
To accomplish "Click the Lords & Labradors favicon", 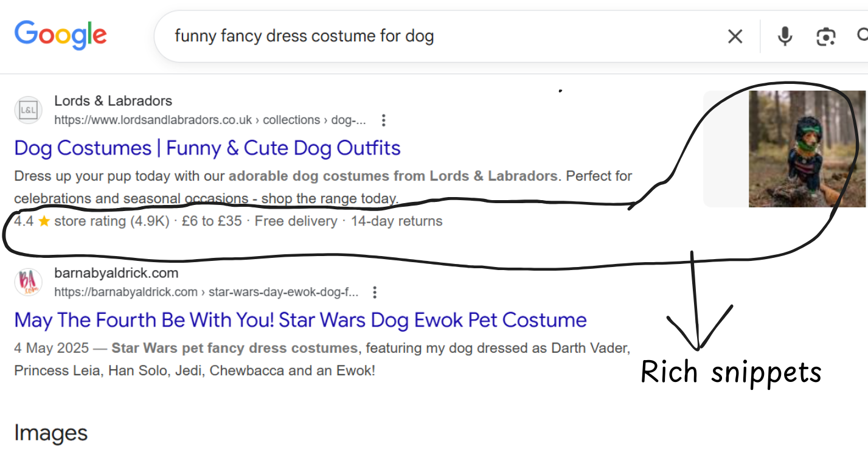I will tap(28, 110).
